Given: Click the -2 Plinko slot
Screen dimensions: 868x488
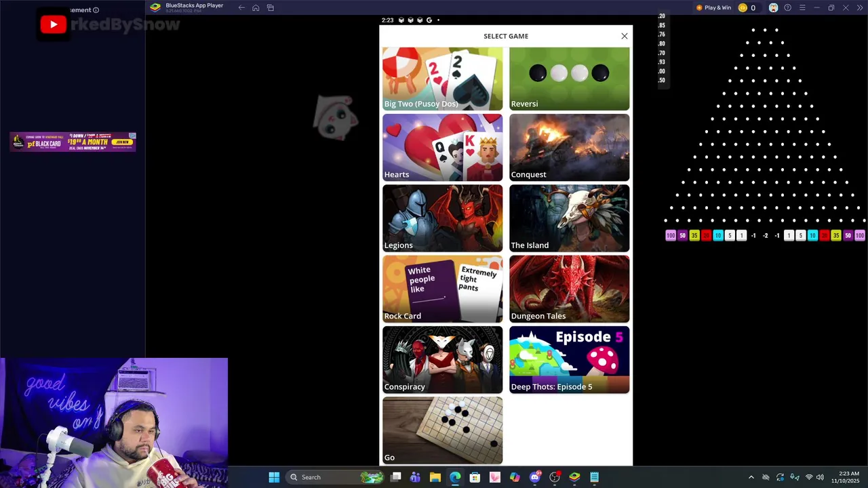Looking at the screenshot, I should (765, 235).
